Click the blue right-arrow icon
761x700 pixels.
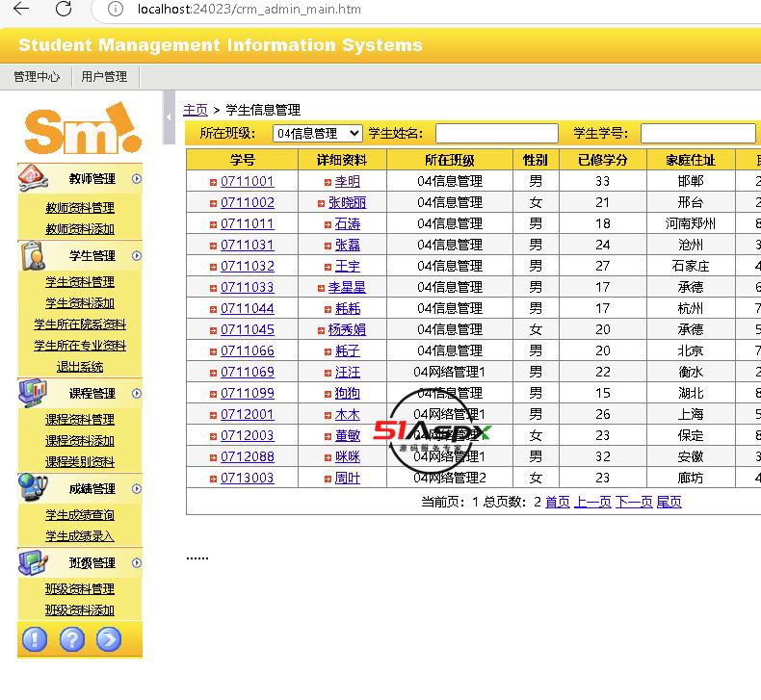click(109, 639)
